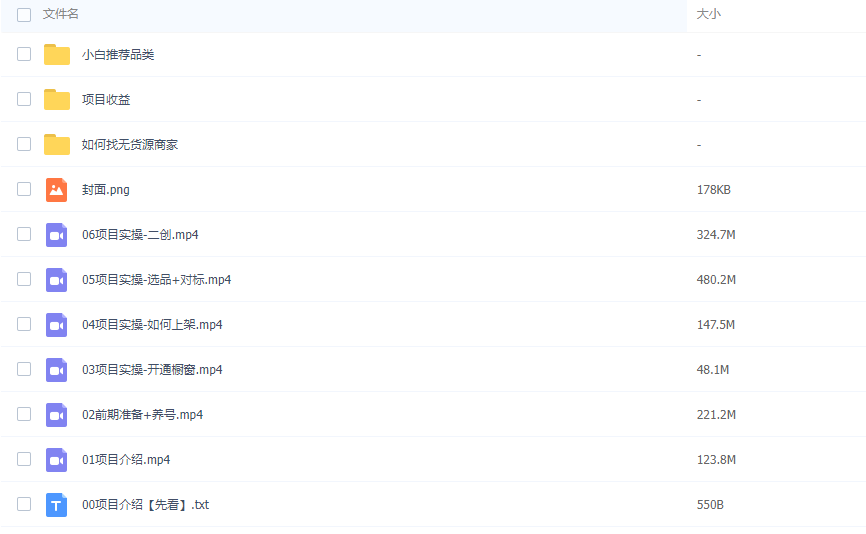Click the text file icon for 00项目介绍
The height and width of the screenshot is (534, 866).
[x=57, y=505]
